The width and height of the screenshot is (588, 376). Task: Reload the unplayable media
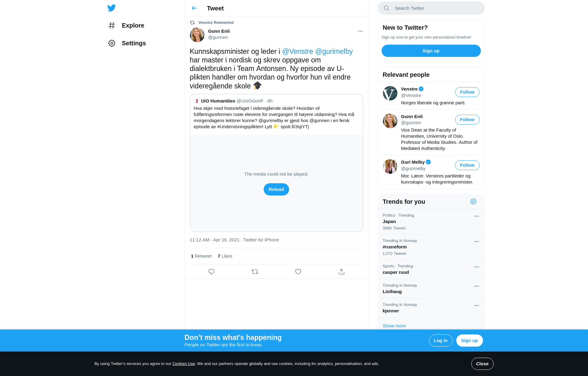(x=276, y=189)
